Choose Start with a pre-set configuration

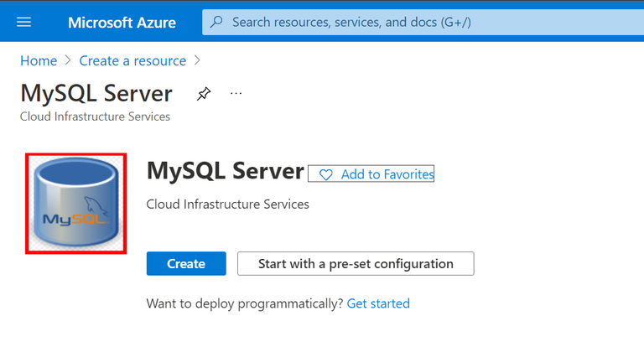coord(356,263)
